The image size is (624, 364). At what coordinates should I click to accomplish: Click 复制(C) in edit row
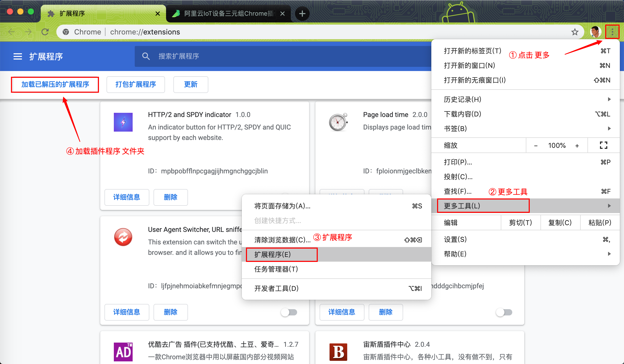click(560, 222)
